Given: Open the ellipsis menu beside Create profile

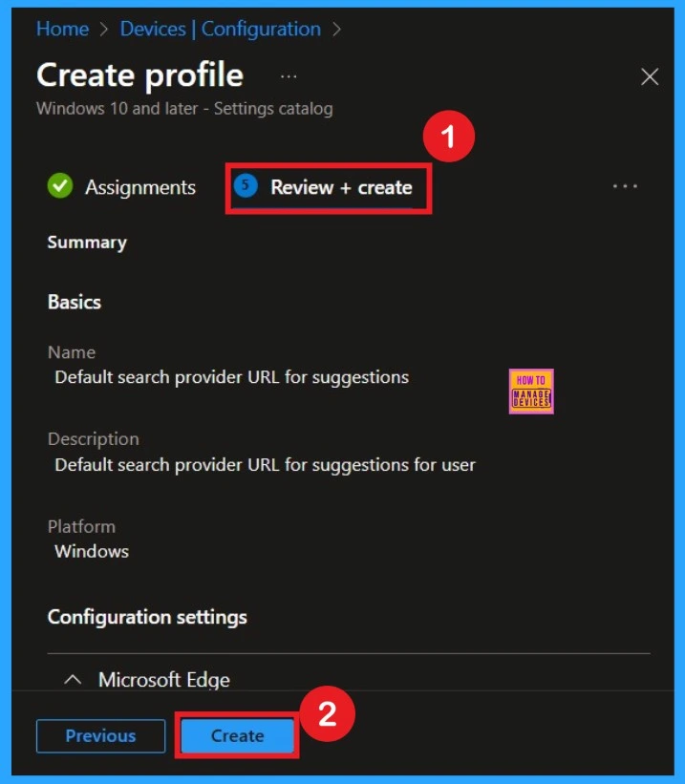Looking at the screenshot, I should pos(289,76).
